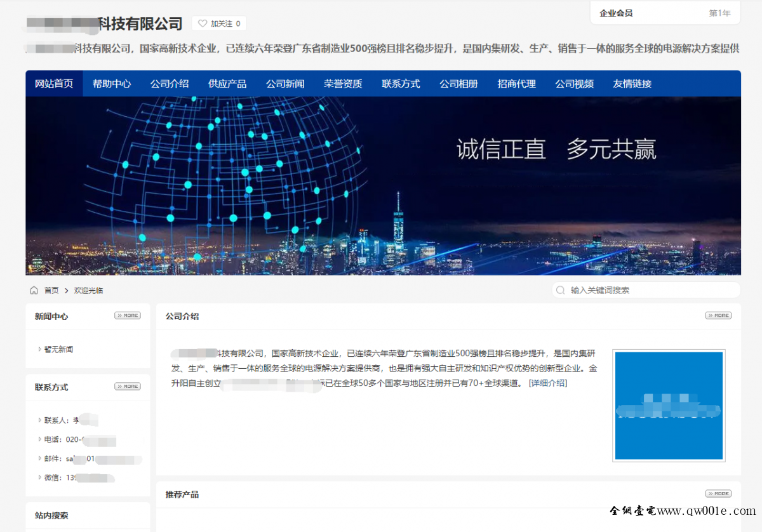
Task: Click the magnifier icon in search box
Action: click(x=560, y=290)
